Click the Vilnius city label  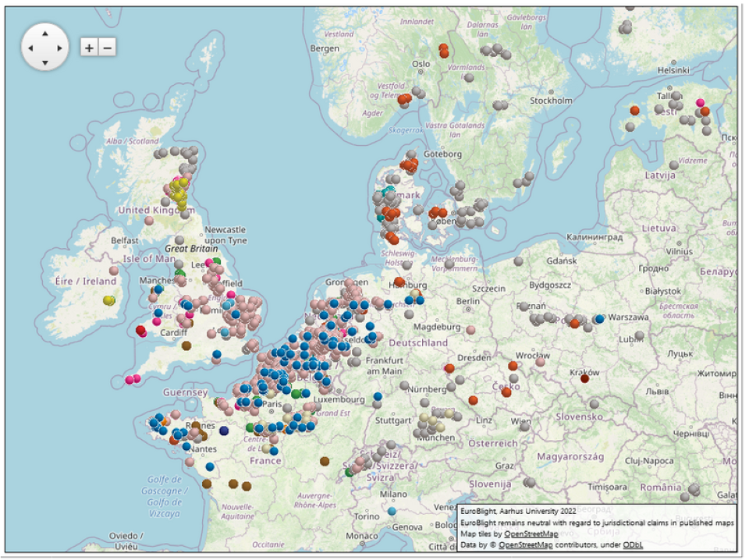pyautogui.click(x=679, y=251)
